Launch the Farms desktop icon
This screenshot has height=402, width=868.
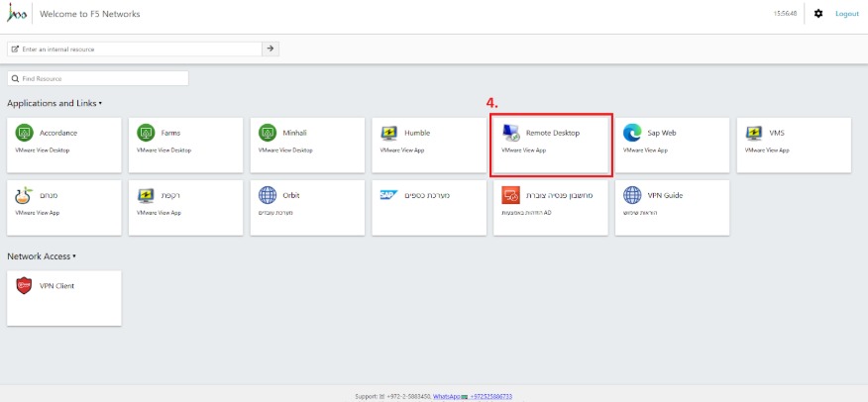pos(146,133)
